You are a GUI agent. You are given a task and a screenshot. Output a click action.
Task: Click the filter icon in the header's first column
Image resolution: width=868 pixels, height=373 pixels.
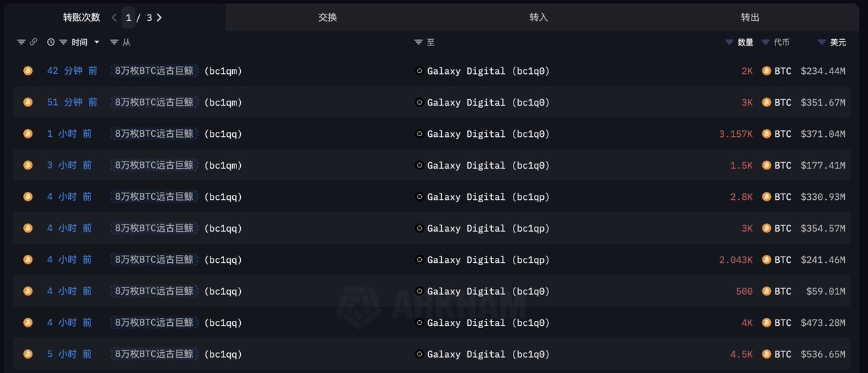(21, 43)
